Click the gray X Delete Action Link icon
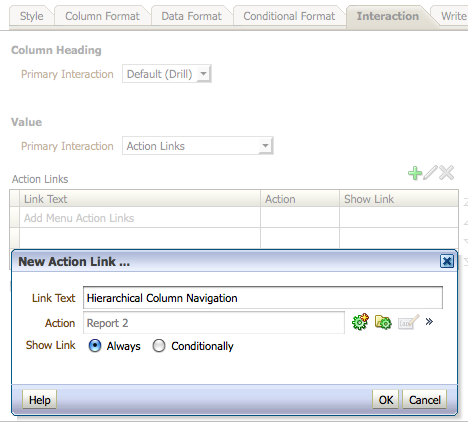The width and height of the screenshot is (468, 426). point(446,173)
